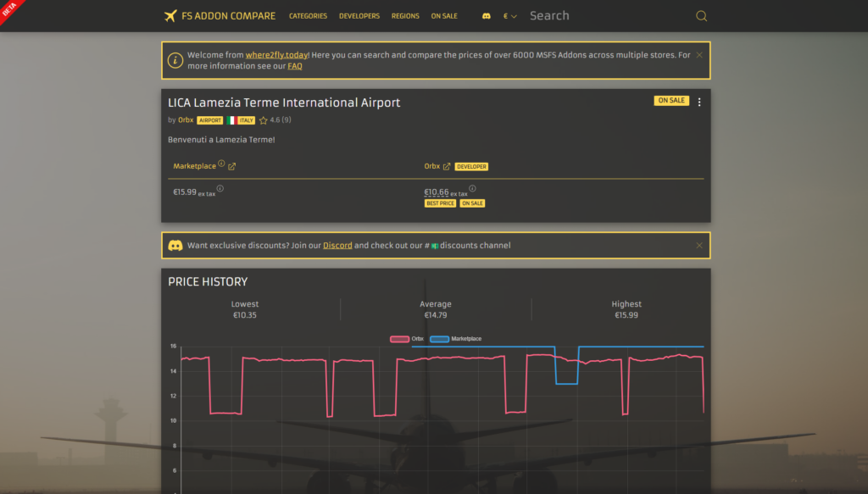Screen dimensions: 868x494
Task: Click the ON SALE badge in header card
Action: pyautogui.click(x=671, y=100)
